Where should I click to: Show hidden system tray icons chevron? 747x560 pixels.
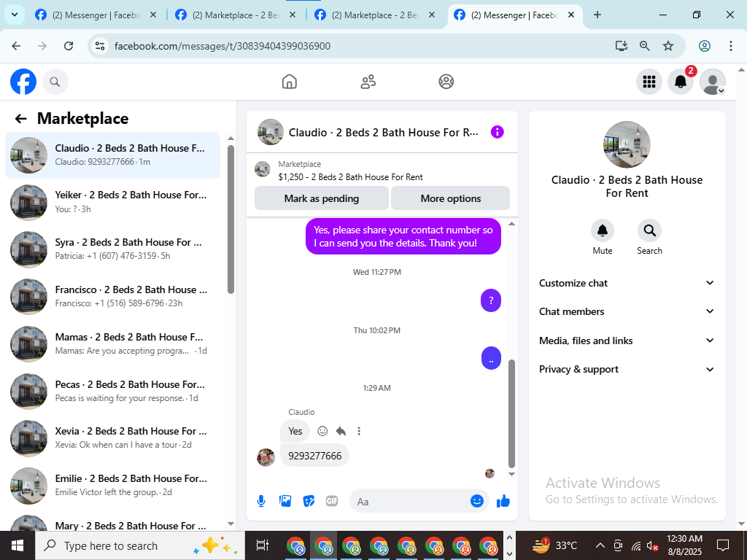600,545
